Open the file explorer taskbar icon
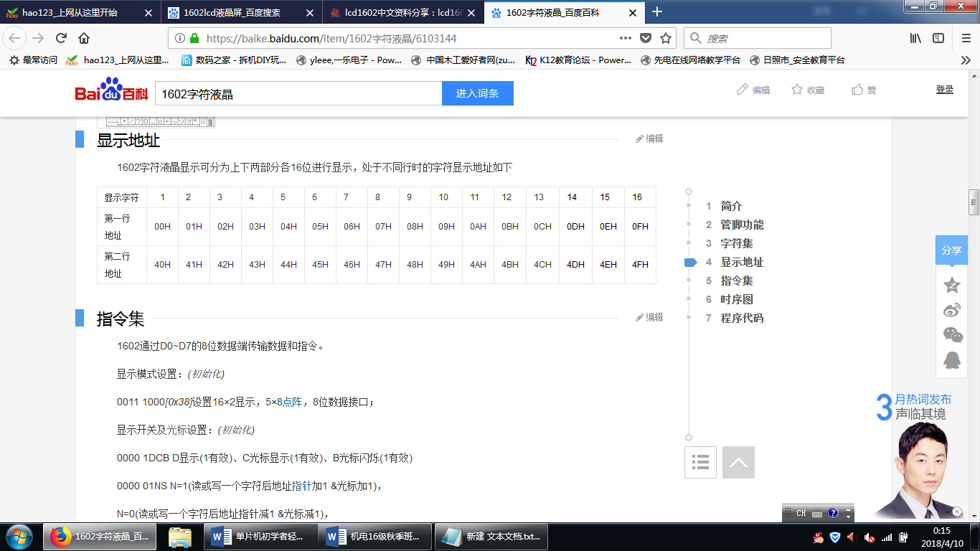980x551 pixels. pyautogui.click(x=179, y=537)
